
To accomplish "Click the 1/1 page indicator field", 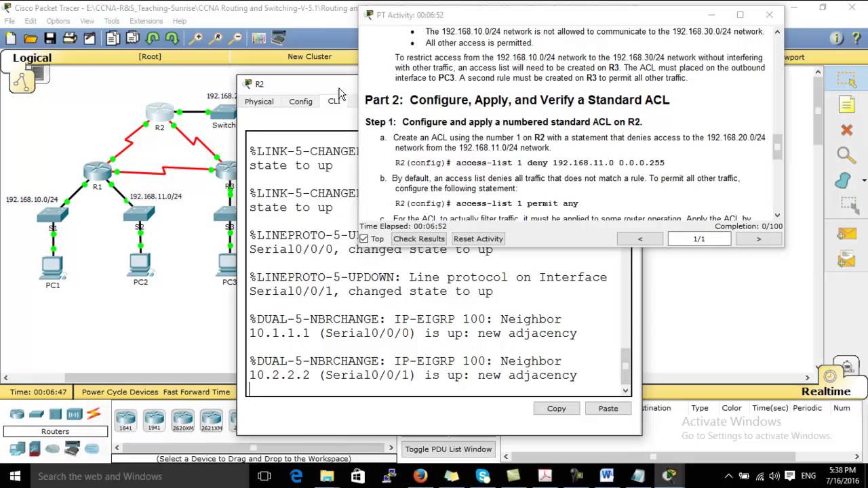I will [699, 239].
